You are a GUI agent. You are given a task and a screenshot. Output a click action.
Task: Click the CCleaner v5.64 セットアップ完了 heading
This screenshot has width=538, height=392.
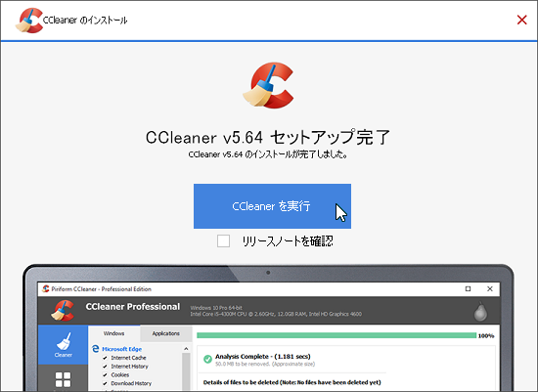[x=268, y=137]
